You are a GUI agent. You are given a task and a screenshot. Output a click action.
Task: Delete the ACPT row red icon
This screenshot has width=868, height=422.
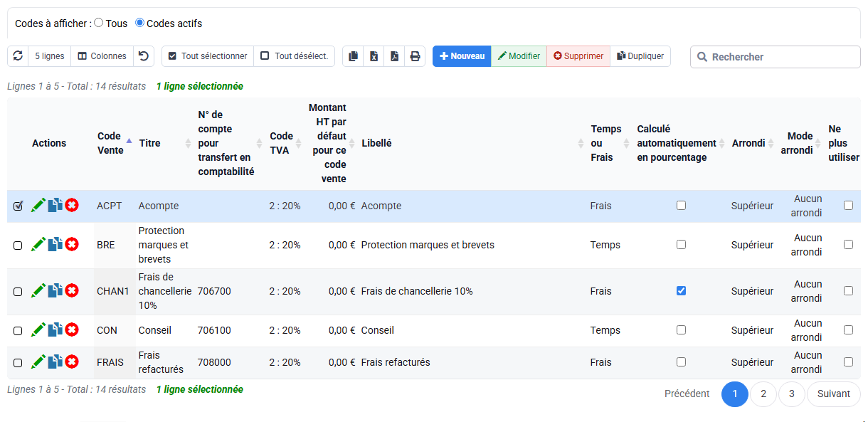click(72, 206)
